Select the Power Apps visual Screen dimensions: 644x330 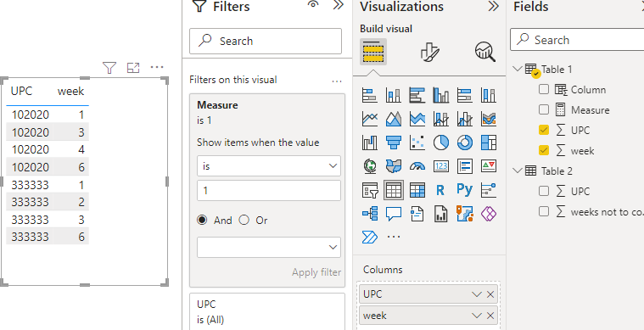click(489, 214)
